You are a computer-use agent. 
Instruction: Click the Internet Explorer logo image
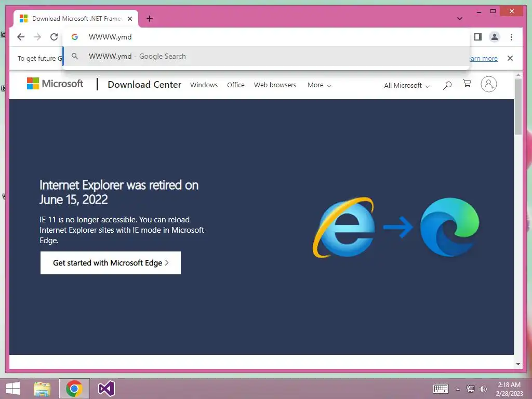pos(344,228)
